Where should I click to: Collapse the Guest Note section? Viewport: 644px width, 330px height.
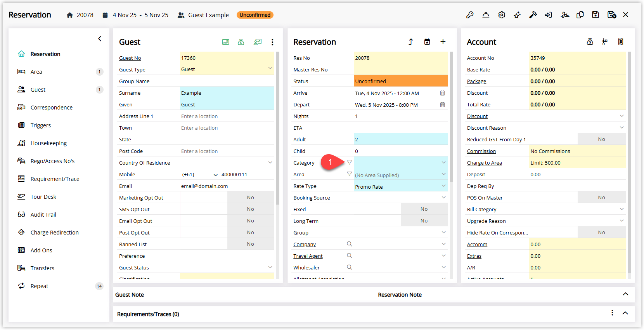coord(625,294)
